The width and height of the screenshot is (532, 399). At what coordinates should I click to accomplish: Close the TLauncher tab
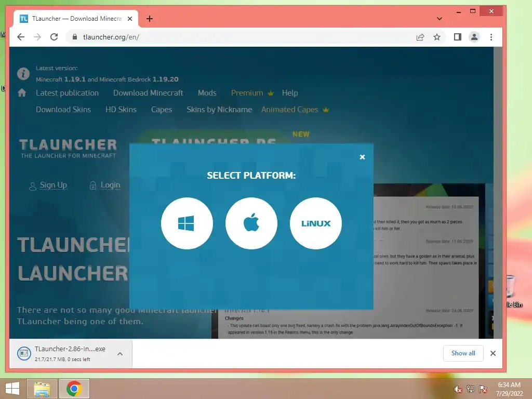[129, 19]
